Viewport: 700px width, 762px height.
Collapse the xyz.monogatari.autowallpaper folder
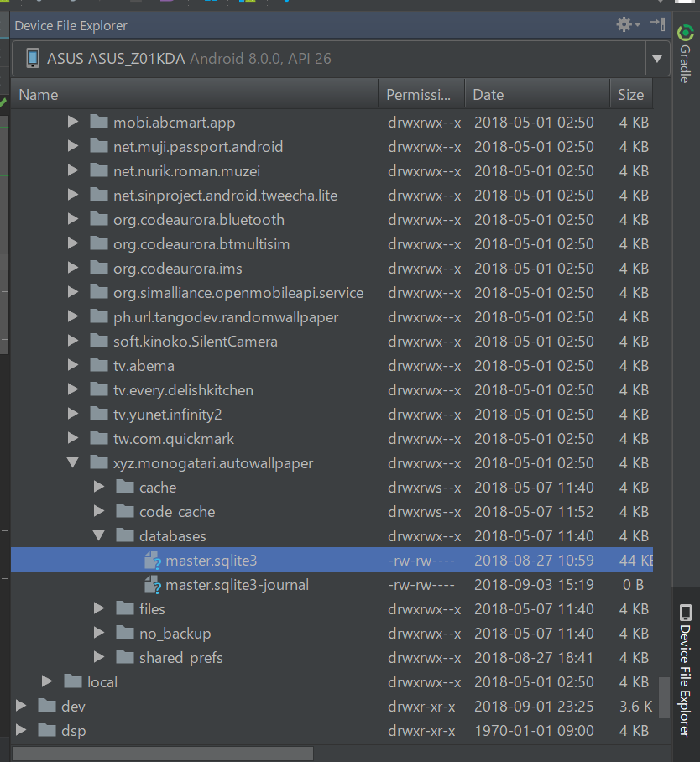[72, 462]
